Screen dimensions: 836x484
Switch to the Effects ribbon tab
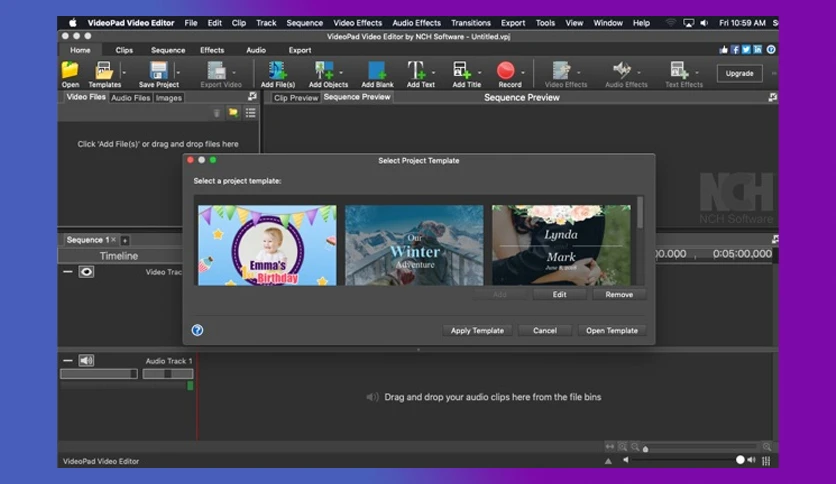pos(212,50)
